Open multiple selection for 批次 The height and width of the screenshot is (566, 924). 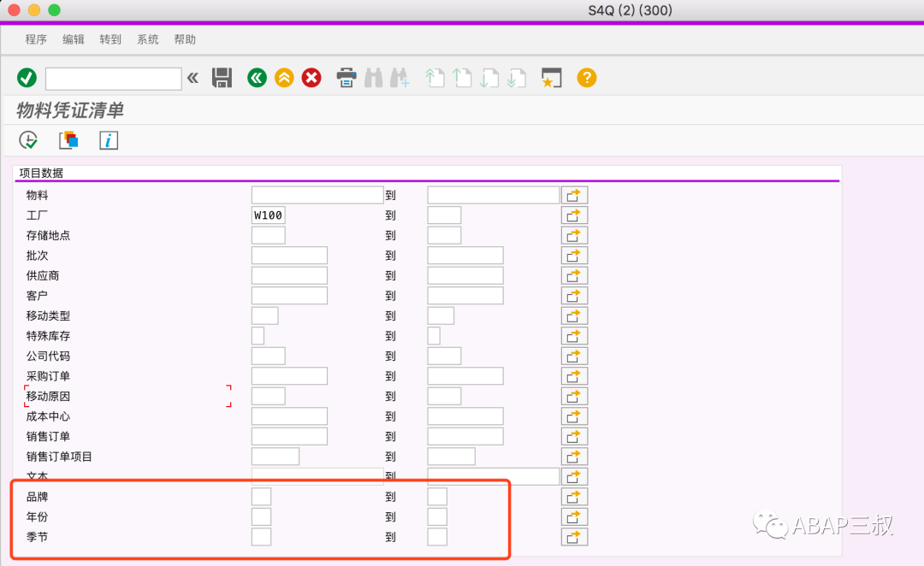click(574, 256)
